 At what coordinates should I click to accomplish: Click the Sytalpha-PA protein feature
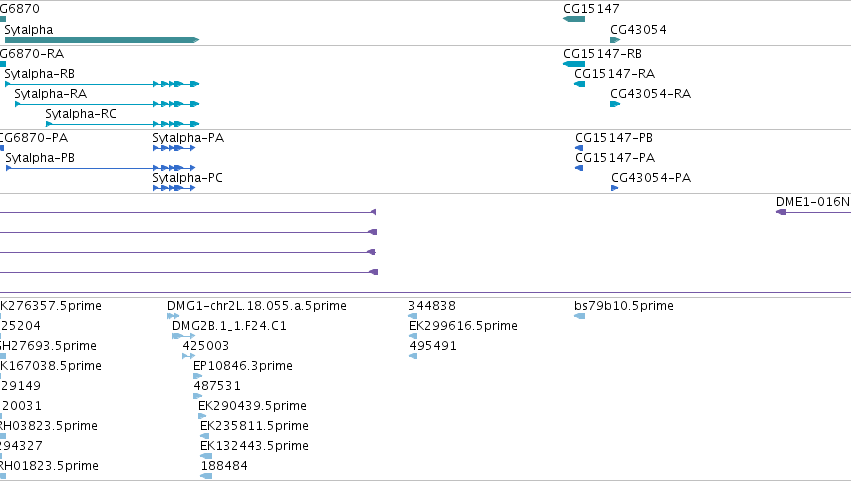(174, 148)
